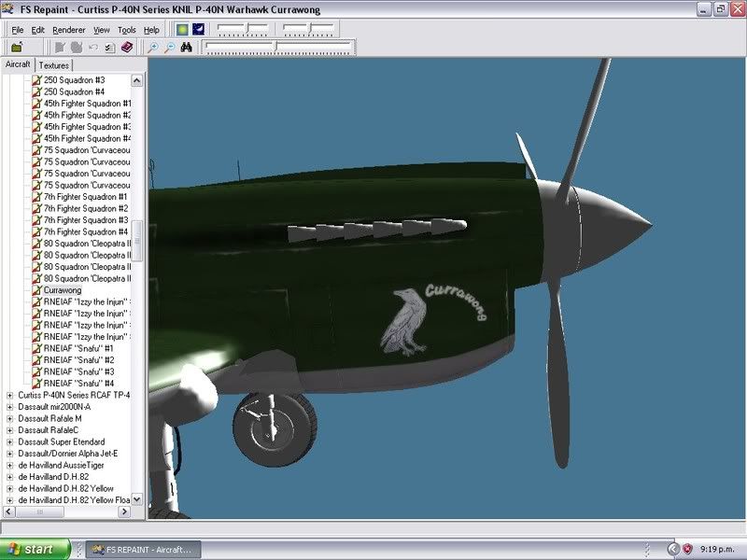Viewport: 747px width, 560px height.
Task: Click the zoom in magnifier icon
Action: click(153, 47)
